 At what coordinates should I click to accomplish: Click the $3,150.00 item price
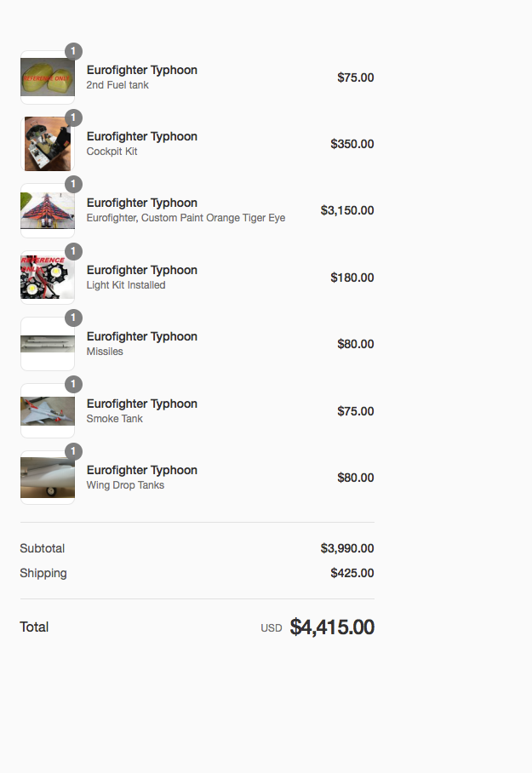pyautogui.click(x=347, y=210)
